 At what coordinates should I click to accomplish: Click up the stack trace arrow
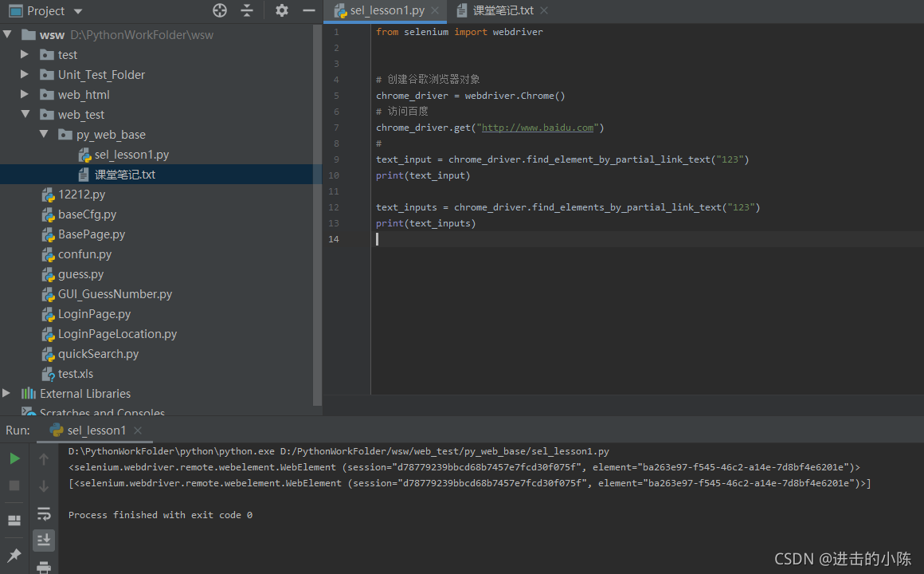pyautogui.click(x=44, y=458)
